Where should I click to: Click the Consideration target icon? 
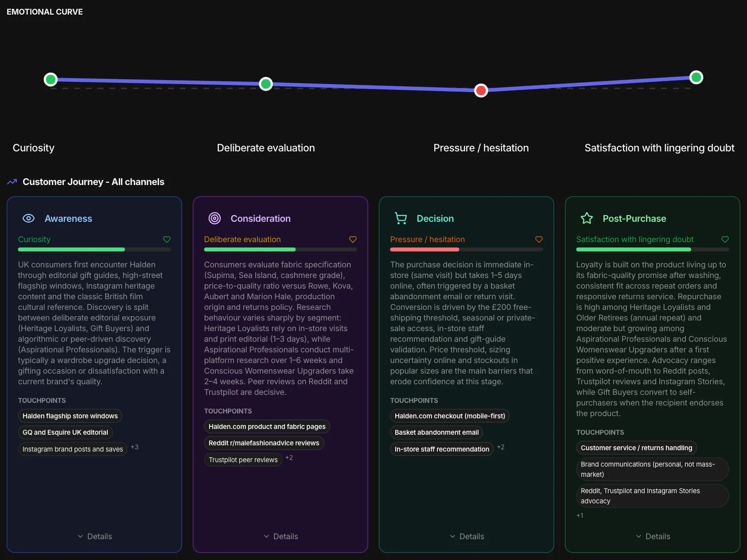[x=214, y=218]
